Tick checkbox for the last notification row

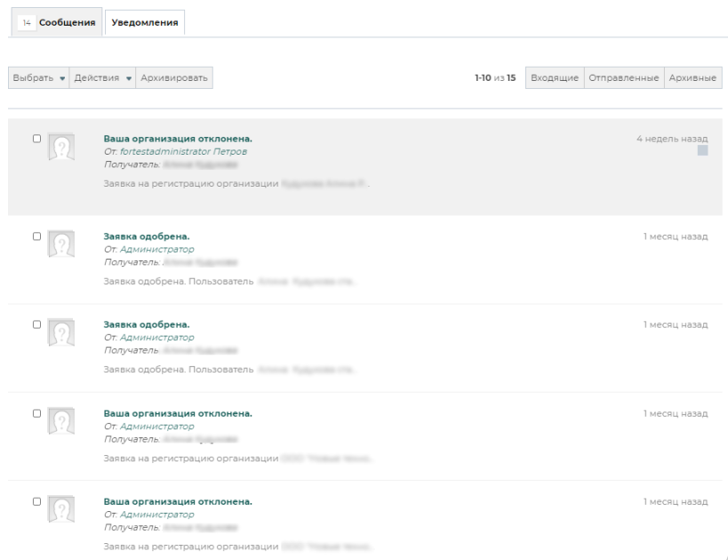[x=36, y=501]
